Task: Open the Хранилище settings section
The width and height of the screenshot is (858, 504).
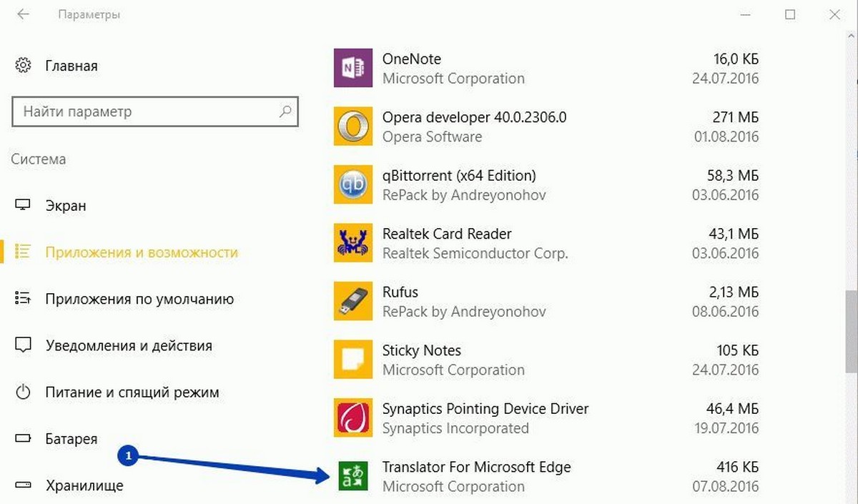Action: (x=84, y=486)
